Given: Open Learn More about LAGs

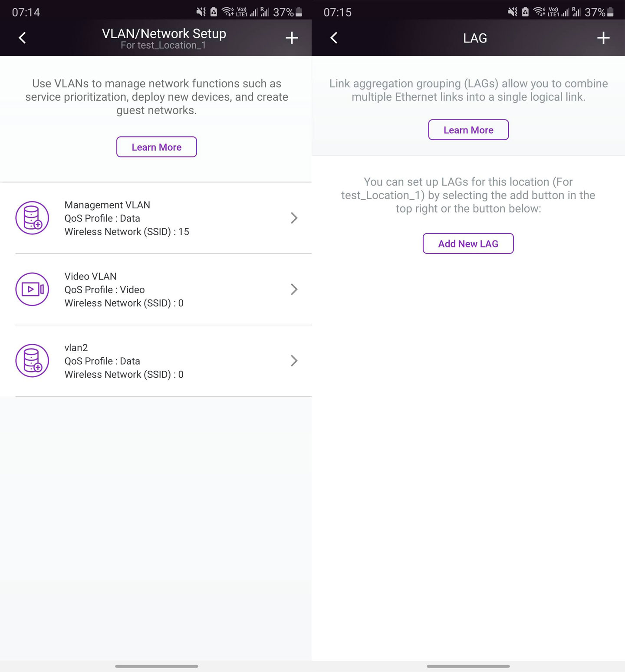Looking at the screenshot, I should click(x=468, y=130).
